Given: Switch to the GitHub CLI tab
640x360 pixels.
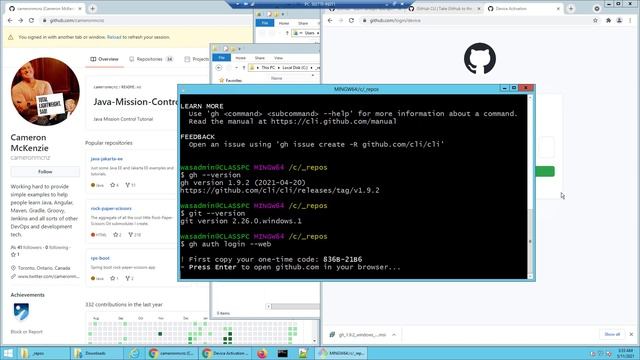Looking at the screenshot, I should [444, 9].
